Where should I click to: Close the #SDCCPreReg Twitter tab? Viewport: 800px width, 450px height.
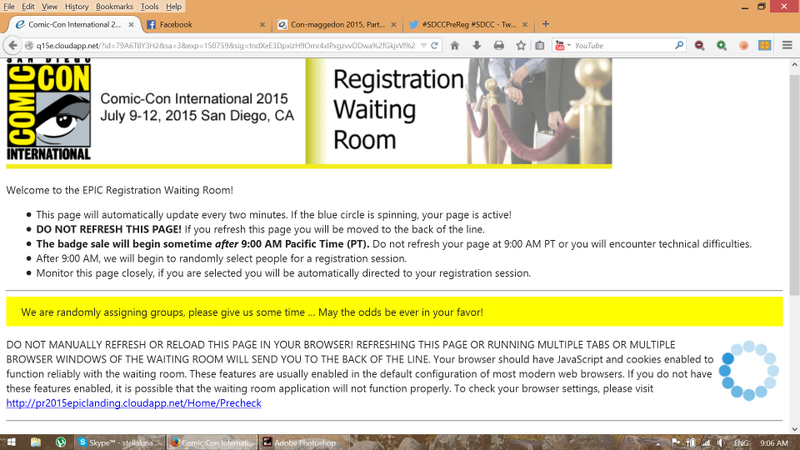point(525,24)
